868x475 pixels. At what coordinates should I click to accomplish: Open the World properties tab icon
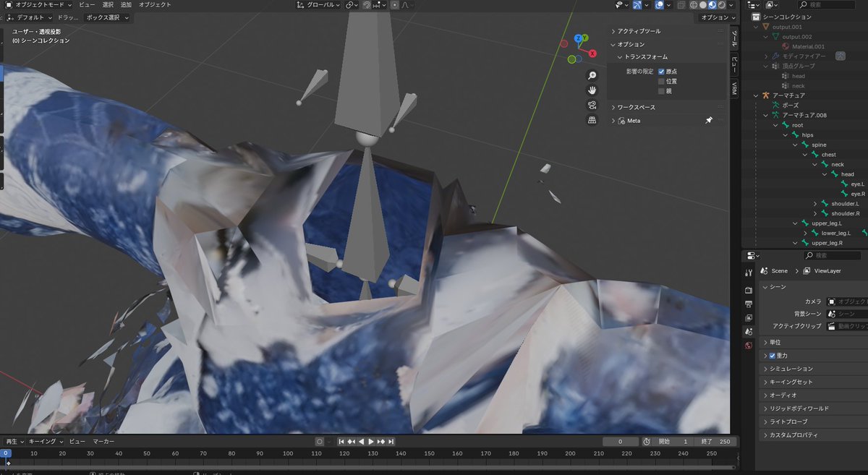(749, 345)
